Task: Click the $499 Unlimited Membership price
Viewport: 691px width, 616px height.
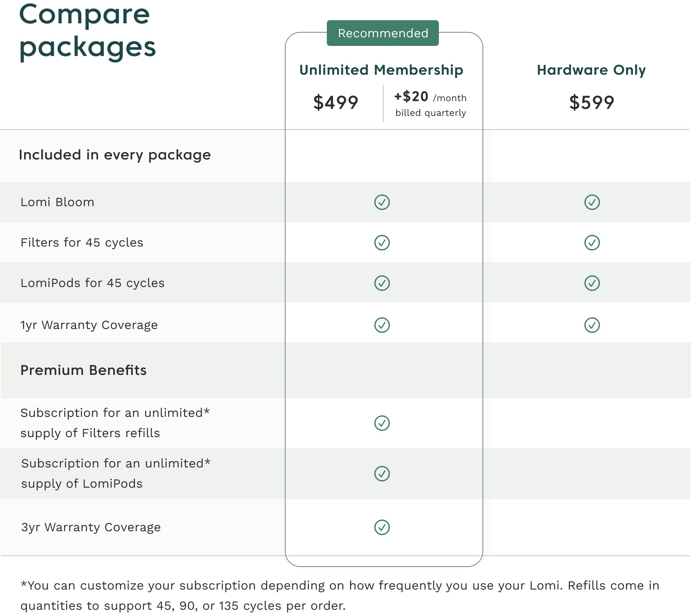Action: pos(336,103)
